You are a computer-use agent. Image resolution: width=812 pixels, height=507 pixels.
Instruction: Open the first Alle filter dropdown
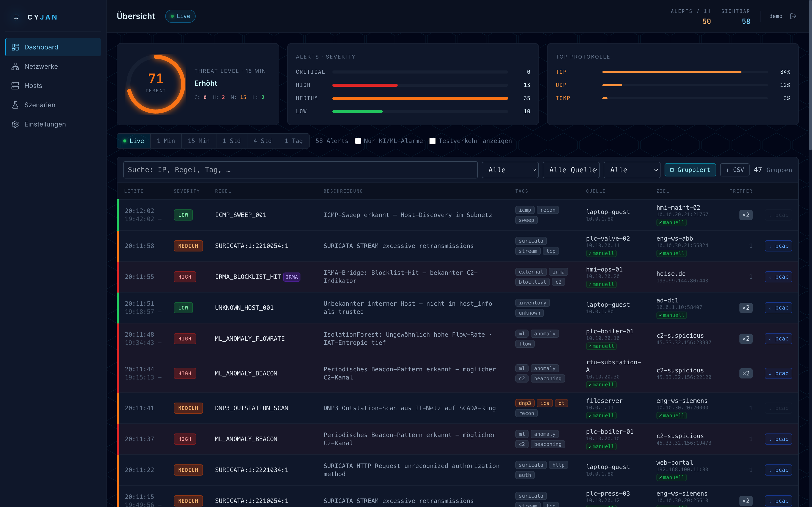pyautogui.click(x=510, y=170)
